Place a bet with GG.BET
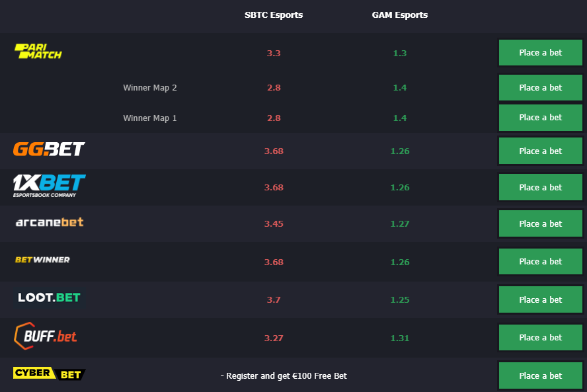Viewport: 587px width, 392px height. point(541,151)
